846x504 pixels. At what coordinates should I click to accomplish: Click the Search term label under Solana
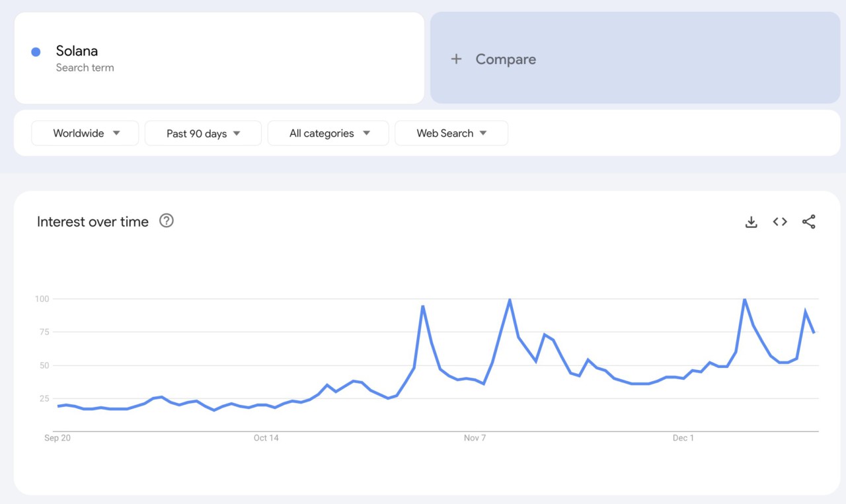85,67
